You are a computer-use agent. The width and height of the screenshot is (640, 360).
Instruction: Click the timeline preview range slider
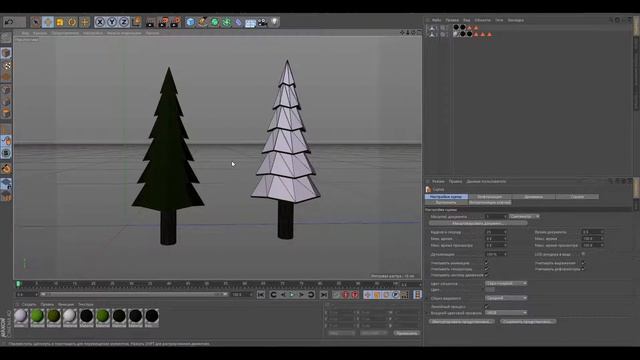pyautogui.click(x=134, y=294)
